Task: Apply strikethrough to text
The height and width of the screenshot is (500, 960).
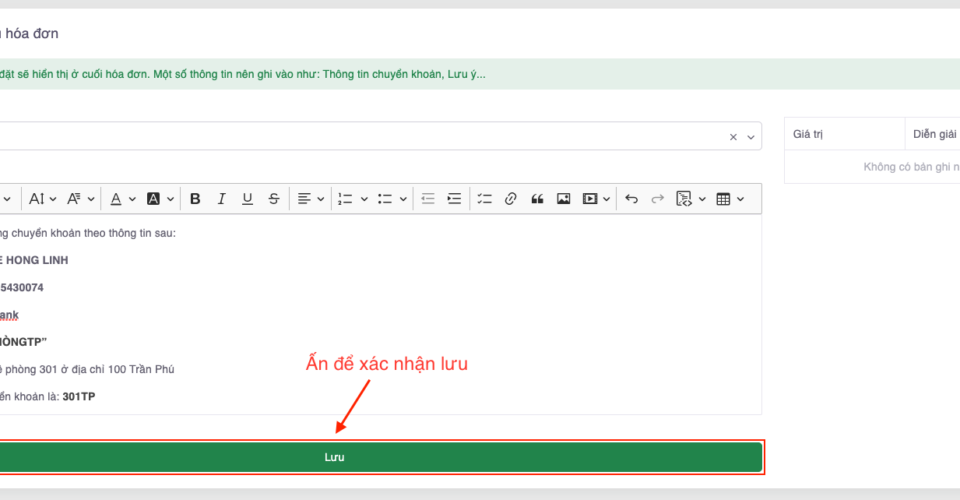Action: [x=273, y=199]
